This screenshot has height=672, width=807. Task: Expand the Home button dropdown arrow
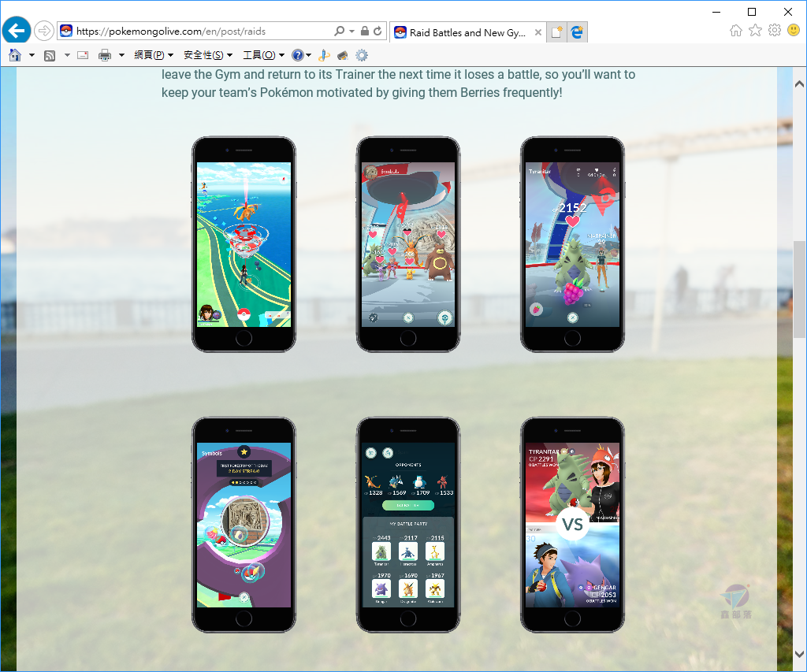pos(32,55)
